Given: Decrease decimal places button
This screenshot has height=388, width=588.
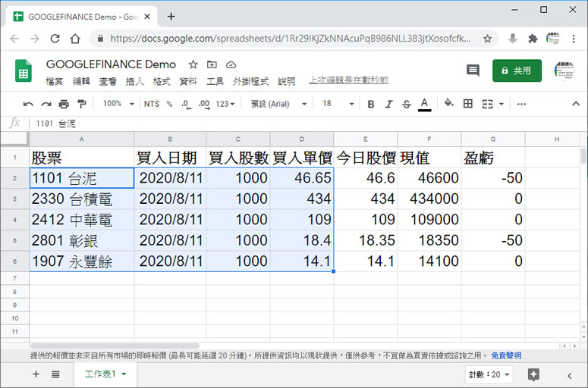Looking at the screenshot, I should pos(186,104).
